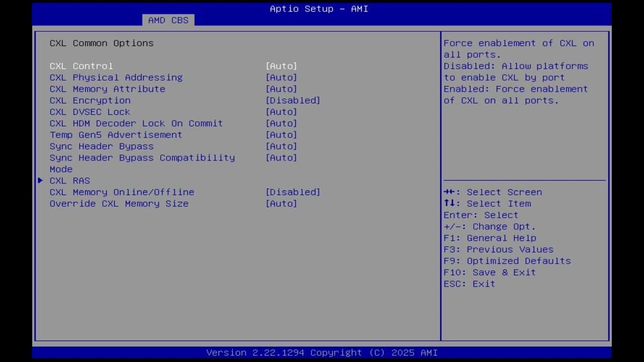
Task: Click the Disabled value for CXL Encryption
Action: pos(293,100)
